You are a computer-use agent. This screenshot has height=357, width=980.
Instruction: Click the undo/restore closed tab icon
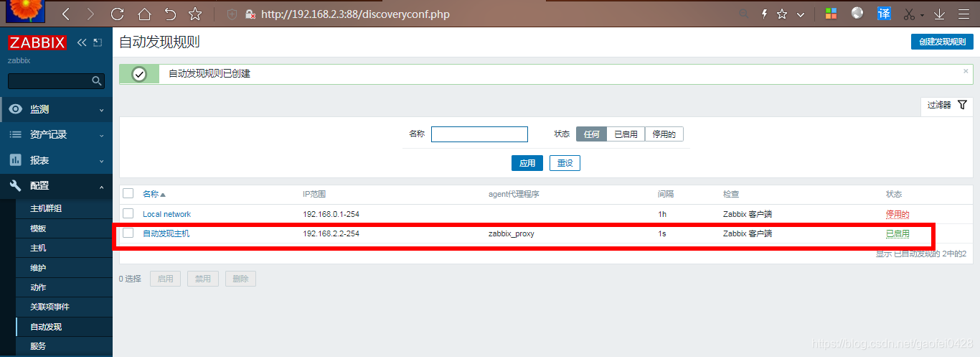(x=169, y=14)
